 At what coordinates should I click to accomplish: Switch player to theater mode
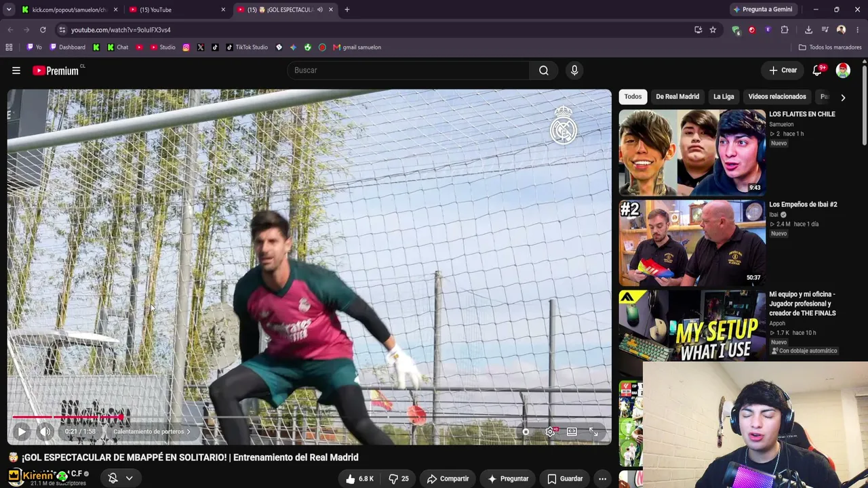pos(572,431)
